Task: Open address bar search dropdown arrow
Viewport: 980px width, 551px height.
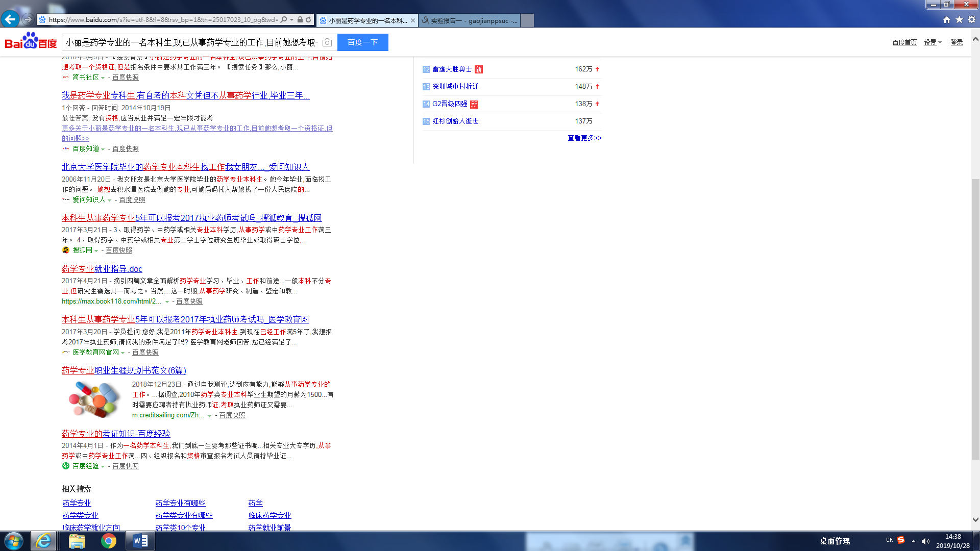Action: coord(291,20)
